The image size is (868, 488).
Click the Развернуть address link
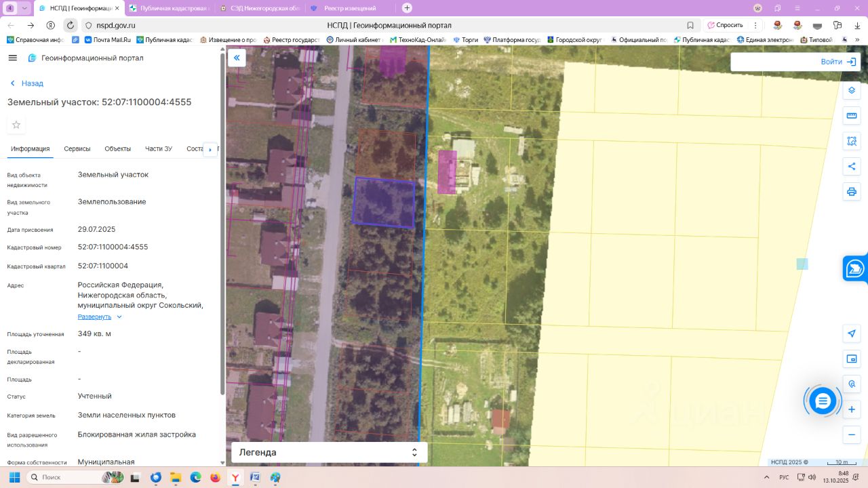click(94, 317)
